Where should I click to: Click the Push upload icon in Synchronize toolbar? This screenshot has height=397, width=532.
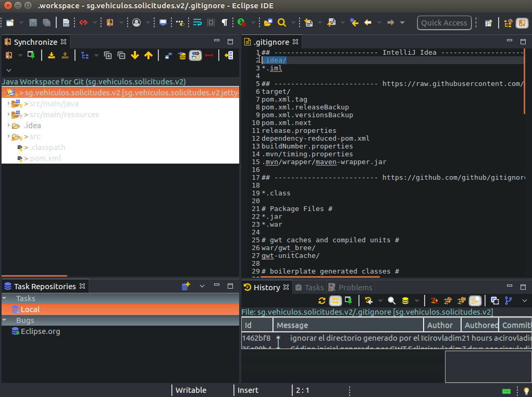tap(65, 55)
